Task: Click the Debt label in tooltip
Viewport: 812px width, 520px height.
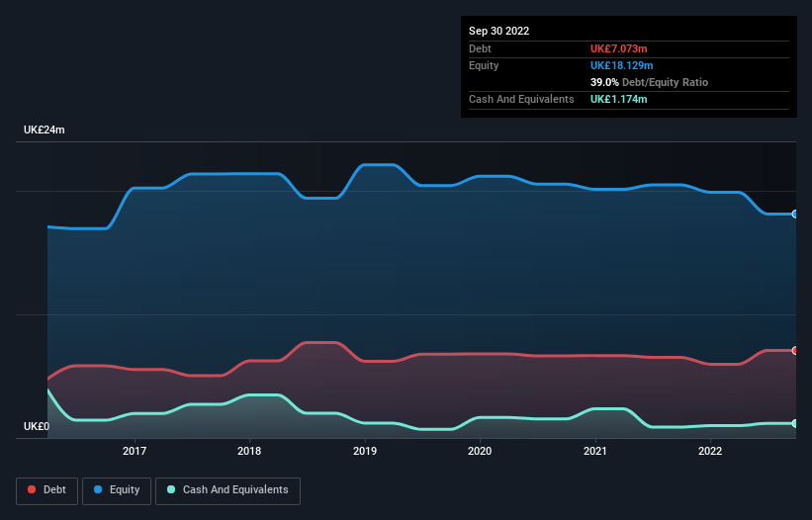Action: pos(480,48)
